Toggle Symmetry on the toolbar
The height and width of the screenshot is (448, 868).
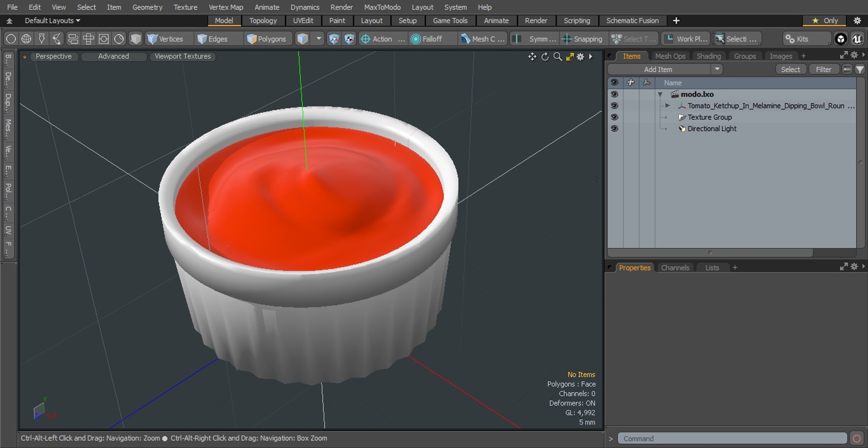pyautogui.click(x=535, y=39)
